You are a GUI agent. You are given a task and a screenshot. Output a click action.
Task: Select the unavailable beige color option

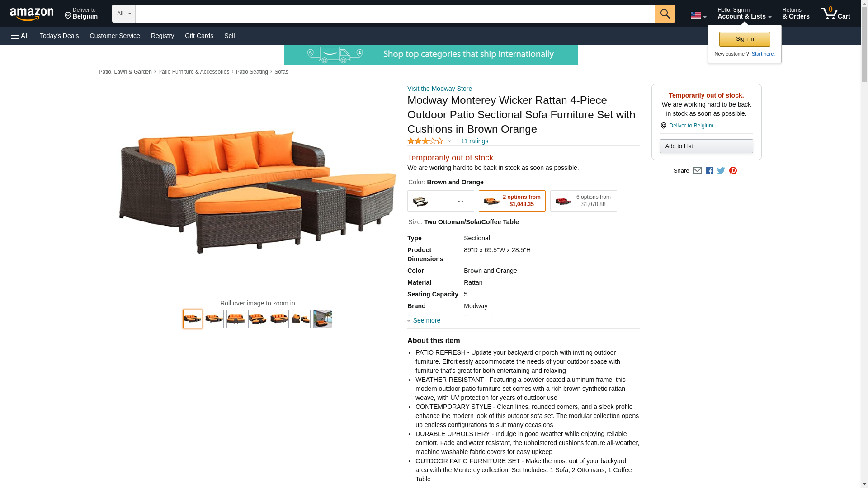point(440,201)
